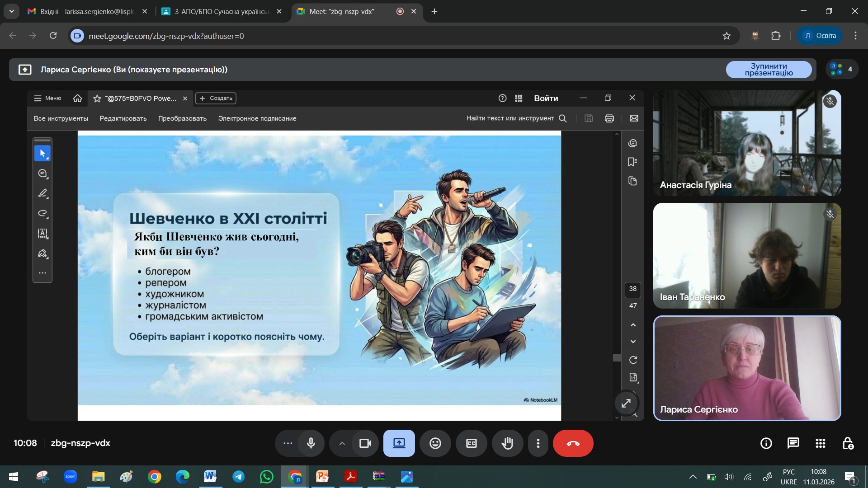
Task: Open the add comment tool in Acrobat
Action: 42,174
